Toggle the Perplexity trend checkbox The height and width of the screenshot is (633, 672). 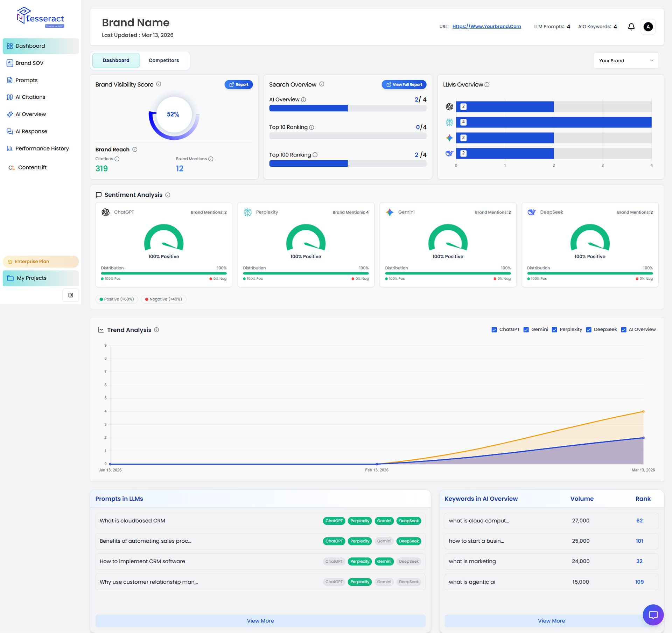pyautogui.click(x=554, y=330)
